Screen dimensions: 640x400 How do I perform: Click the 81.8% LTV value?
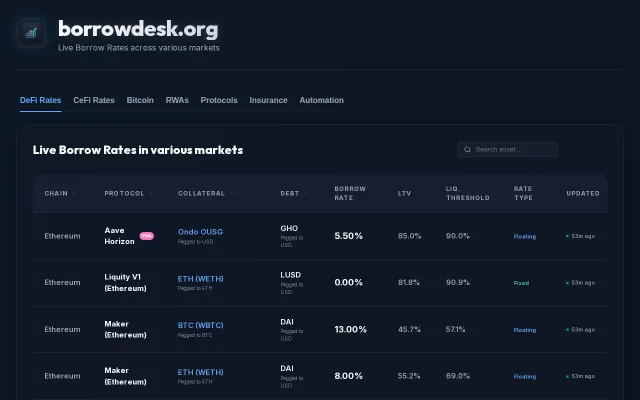(x=409, y=282)
